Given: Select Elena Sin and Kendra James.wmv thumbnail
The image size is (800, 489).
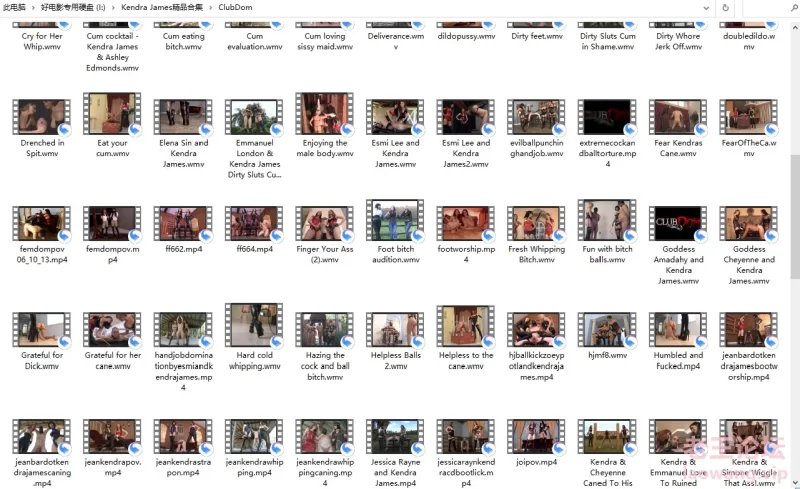Looking at the screenshot, I should point(183,117).
